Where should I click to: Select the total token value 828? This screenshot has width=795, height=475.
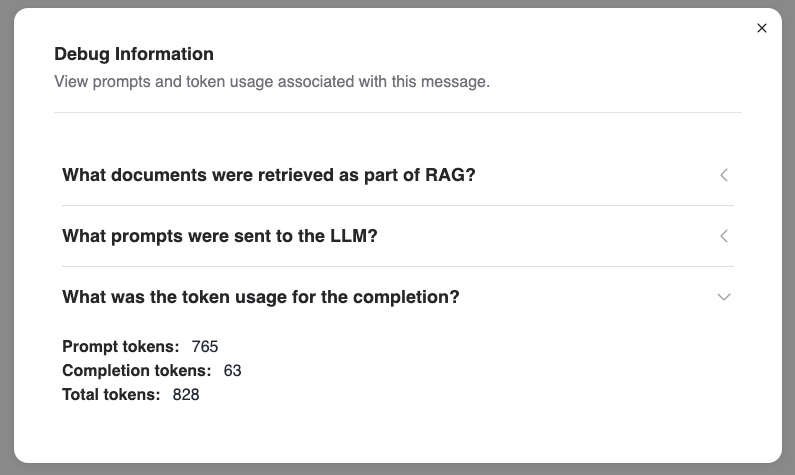(x=186, y=395)
